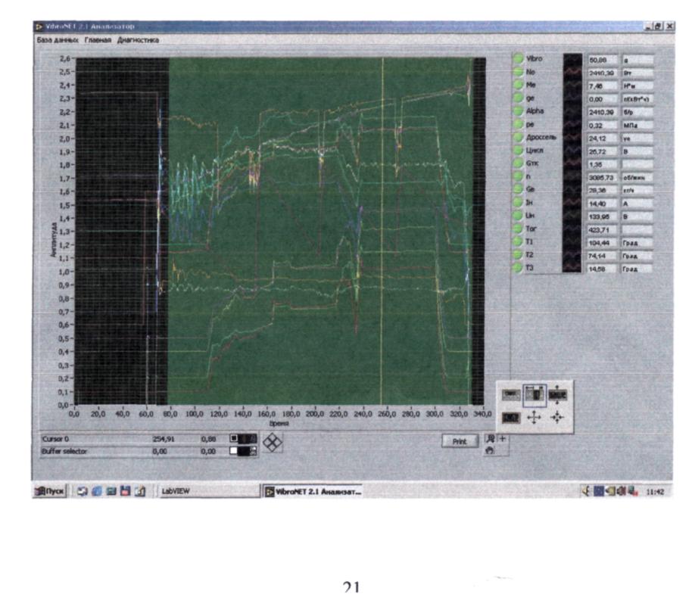
Task: Toggle the T3 channel indicator
Action: pyautogui.click(x=518, y=268)
